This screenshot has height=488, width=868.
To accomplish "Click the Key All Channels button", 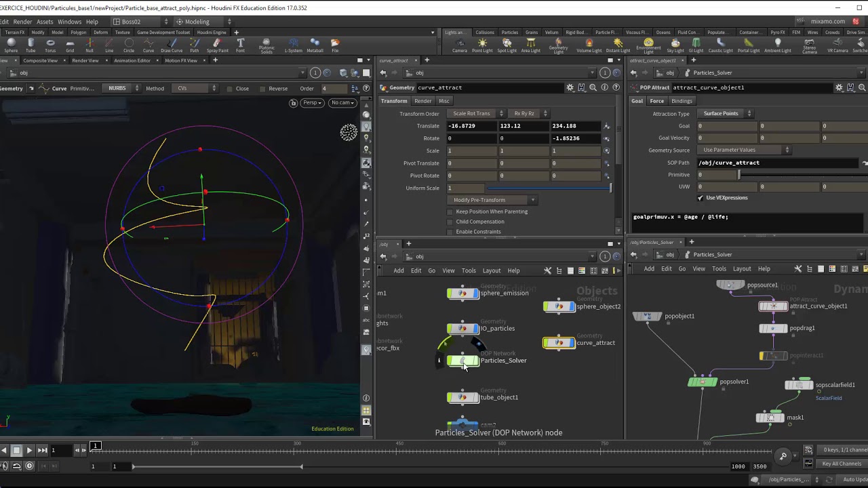I will click(x=842, y=464).
